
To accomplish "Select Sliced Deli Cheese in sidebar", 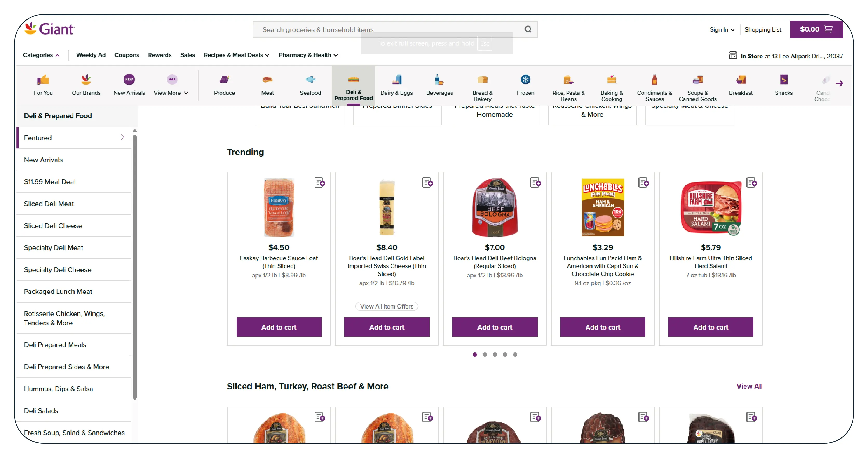I will 53,226.
